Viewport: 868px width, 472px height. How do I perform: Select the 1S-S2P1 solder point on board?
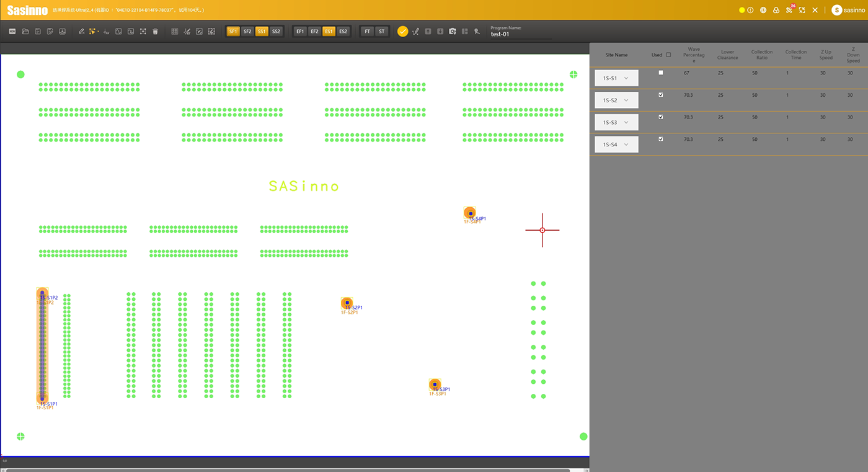click(347, 303)
